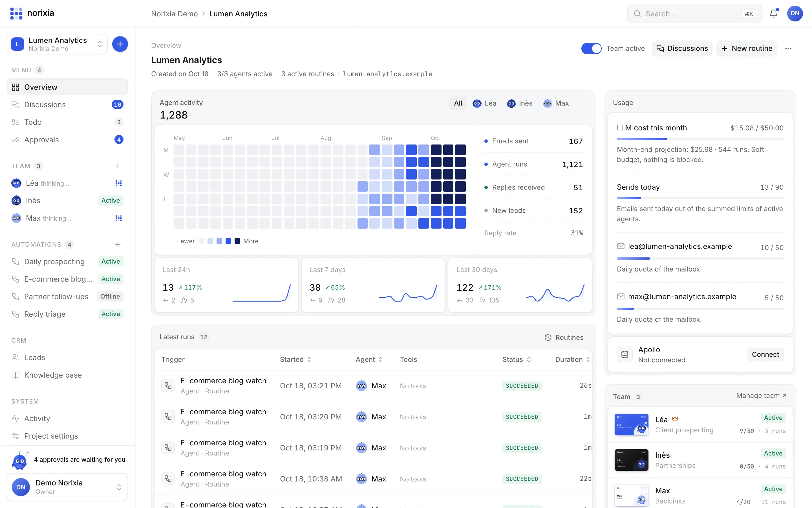Toggle the Team active switch

coord(591,48)
